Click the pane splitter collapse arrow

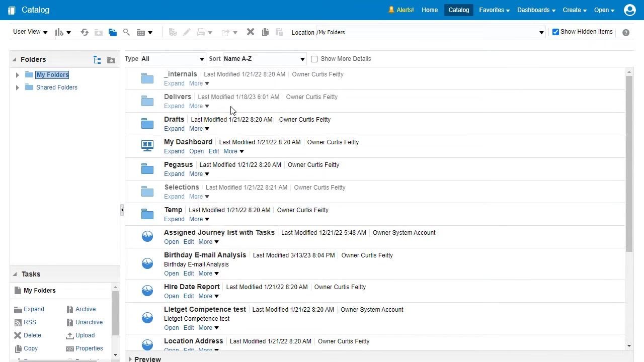[x=122, y=211]
